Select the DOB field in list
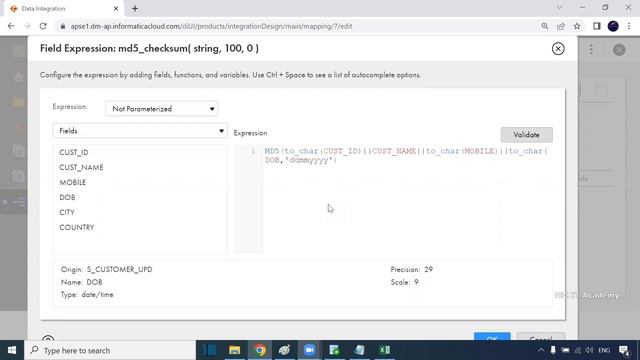This screenshot has width=640, height=360. coord(67,198)
